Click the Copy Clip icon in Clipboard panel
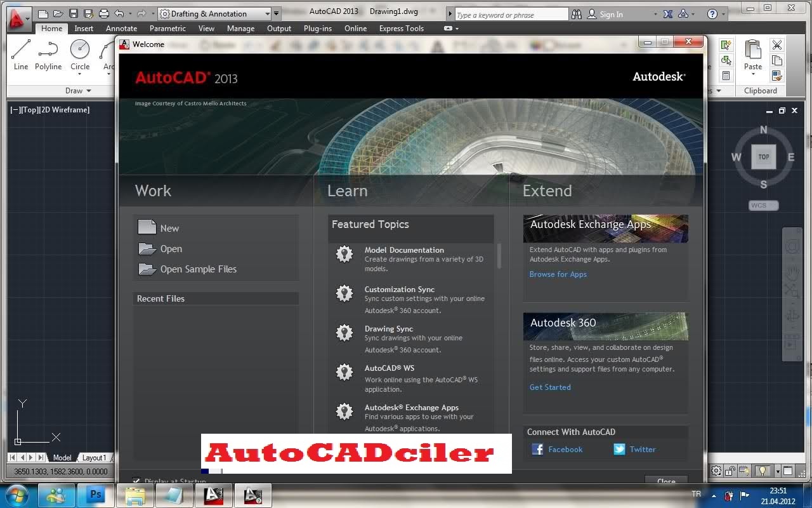This screenshot has height=508, width=812. tap(777, 60)
